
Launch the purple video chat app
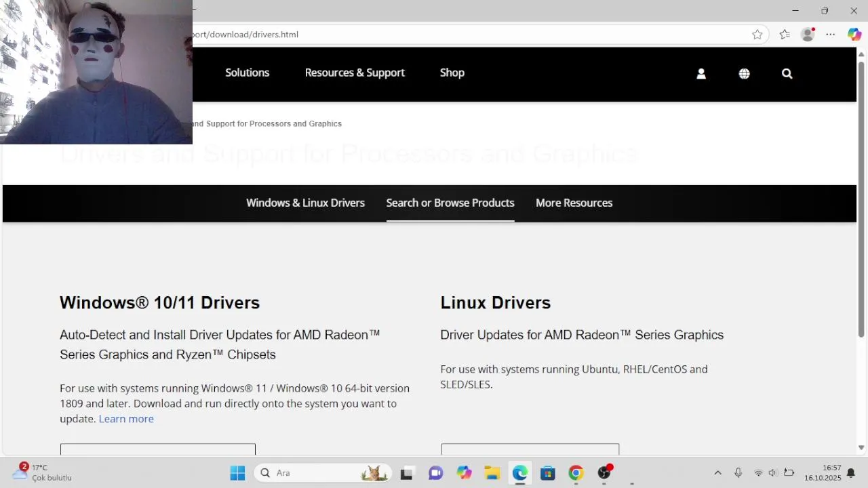tap(435, 473)
